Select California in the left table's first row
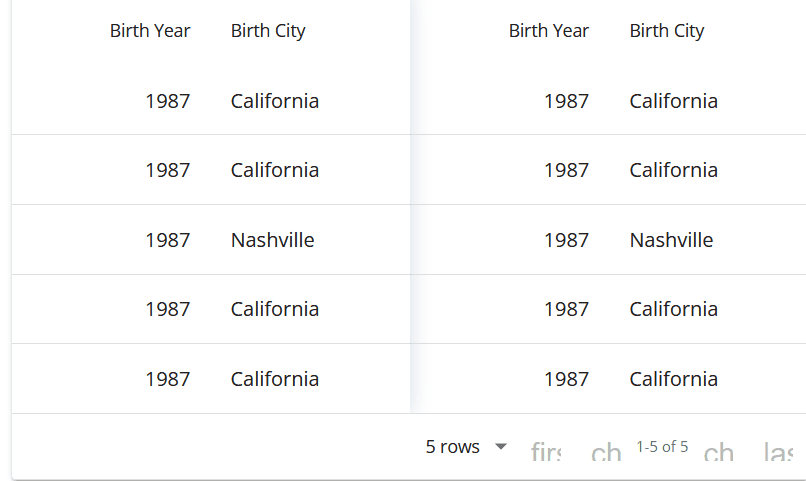The height and width of the screenshot is (481, 806). [x=274, y=101]
